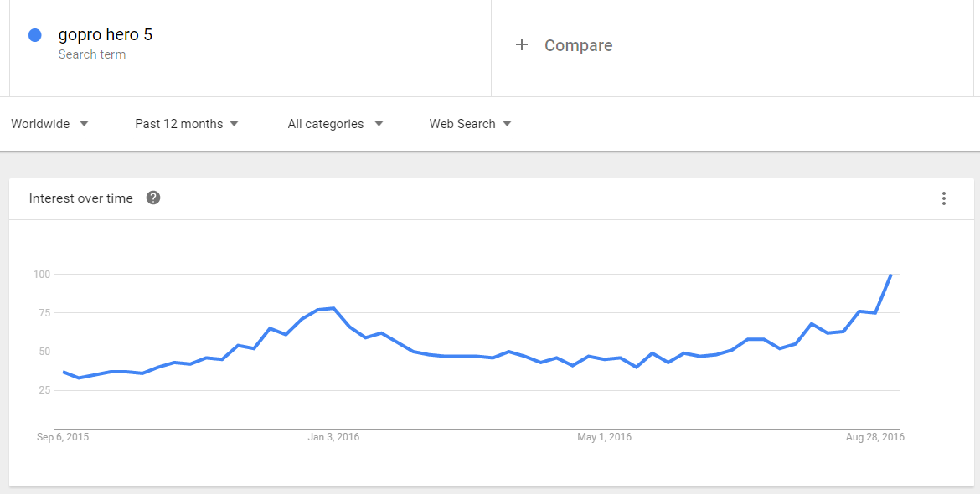
Task: Edit the gopro hero 5 search term
Action: pyautogui.click(x=106, y=35)
